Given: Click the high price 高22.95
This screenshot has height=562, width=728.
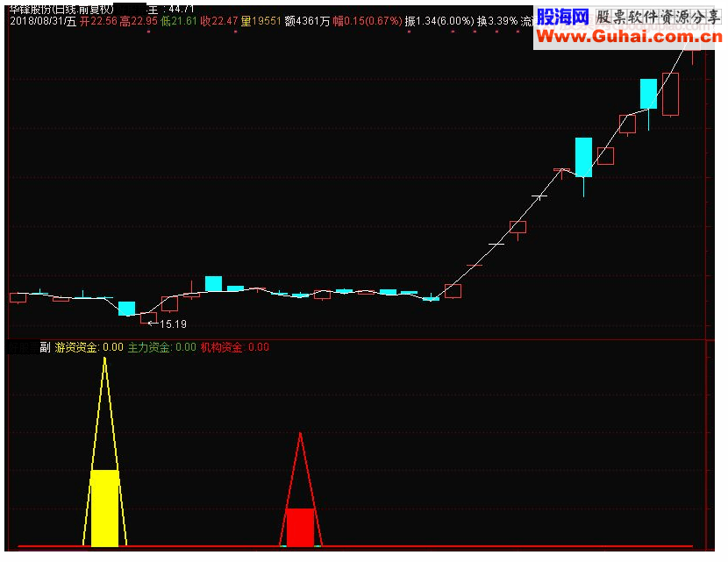Looking at the screenshot, I should coord(139,21).
